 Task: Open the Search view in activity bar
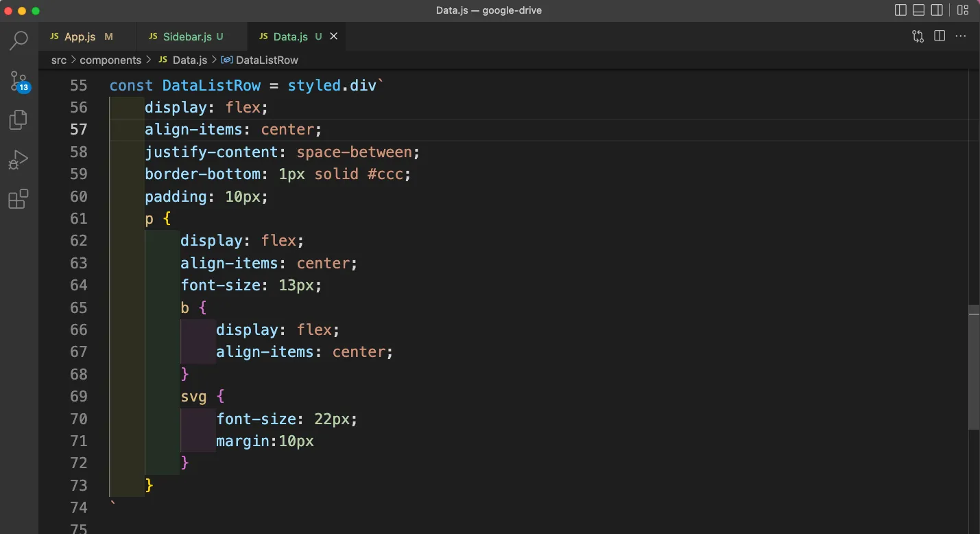[19, 40]
